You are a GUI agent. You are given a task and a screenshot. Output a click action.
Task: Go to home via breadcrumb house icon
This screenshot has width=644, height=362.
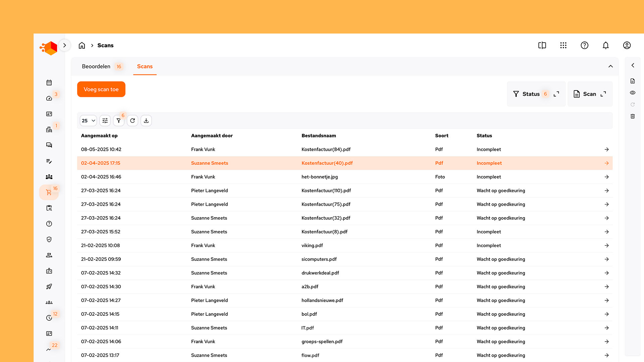pyautogui.click(x=82, y=45)
